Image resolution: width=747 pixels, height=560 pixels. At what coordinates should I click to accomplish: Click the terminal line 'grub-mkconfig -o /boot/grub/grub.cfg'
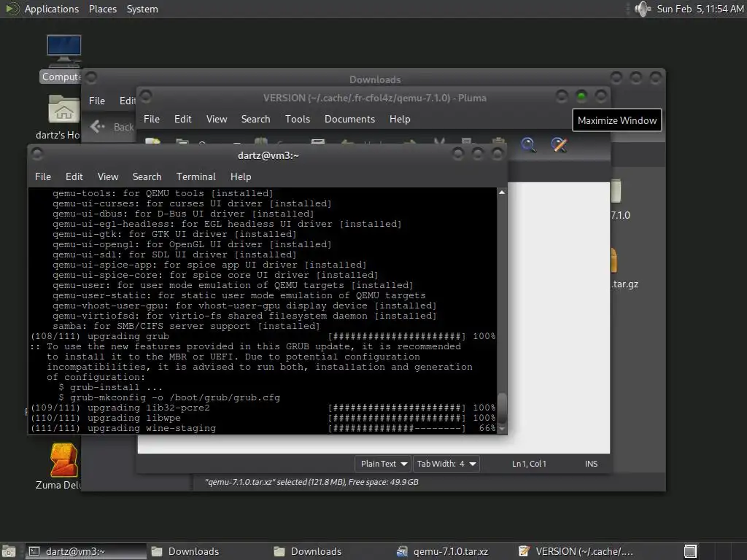click(175, 397)
